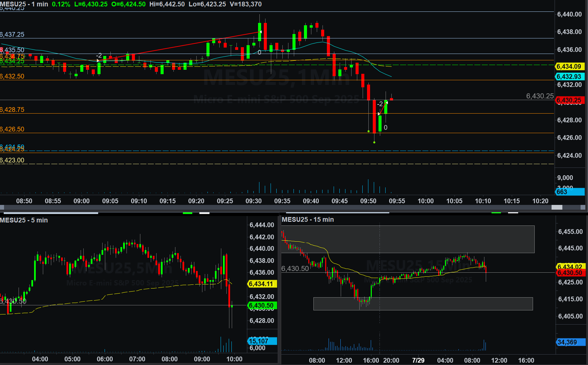Screen dimensions: 588x365
Task: Select the green 6,430.50 tag on the 5 min axis
Action: tap(262, 305)
